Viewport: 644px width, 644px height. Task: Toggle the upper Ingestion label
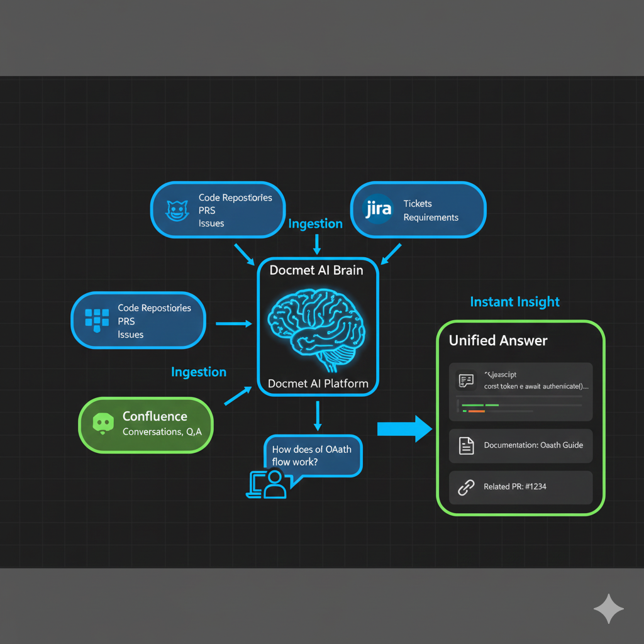pyautogui.click(x=315, y=223)
